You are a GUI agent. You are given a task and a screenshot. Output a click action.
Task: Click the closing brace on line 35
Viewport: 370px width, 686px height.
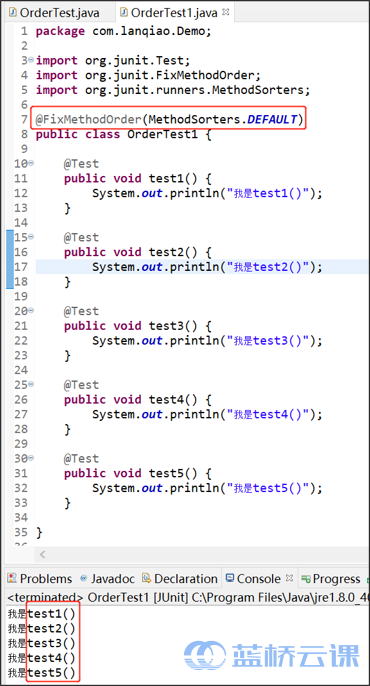coord(39,532)
